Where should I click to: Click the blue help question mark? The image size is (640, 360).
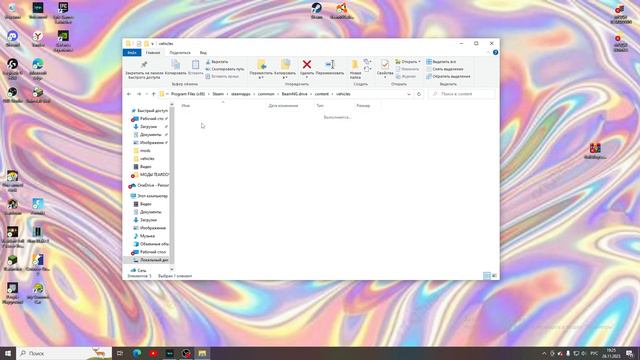[x=496, y=53]
